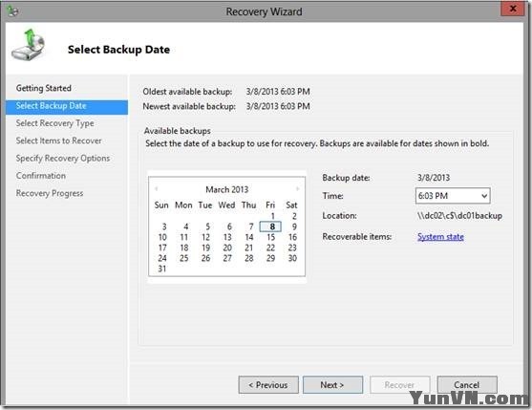Select the Recovery Progress step
Viewport: 532px width, 410px height.
[x=50, y=193]
